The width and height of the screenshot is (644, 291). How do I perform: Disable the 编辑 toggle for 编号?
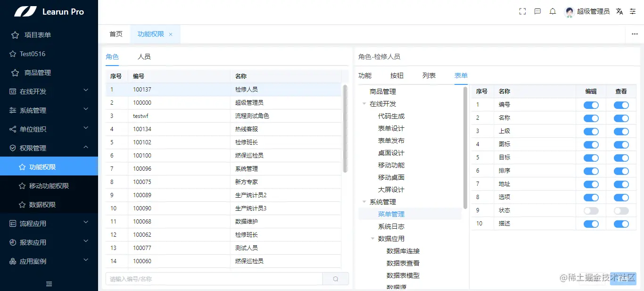click(591, 105)
